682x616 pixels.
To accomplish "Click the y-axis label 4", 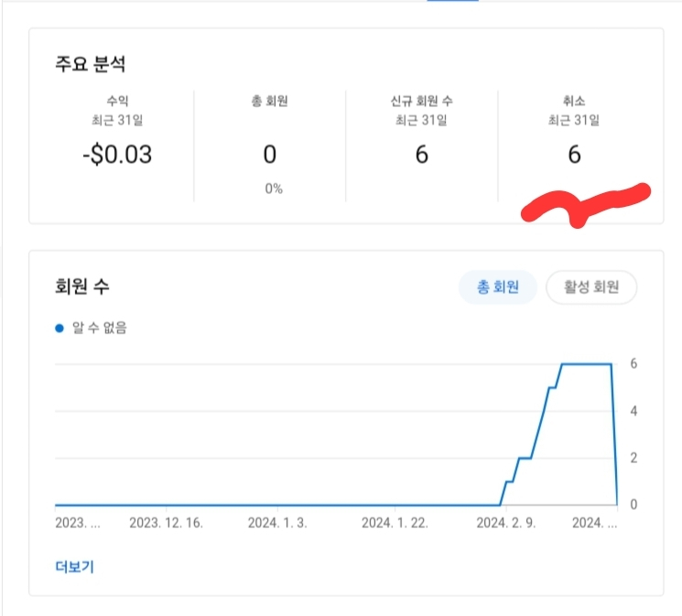I will point(633,411).
